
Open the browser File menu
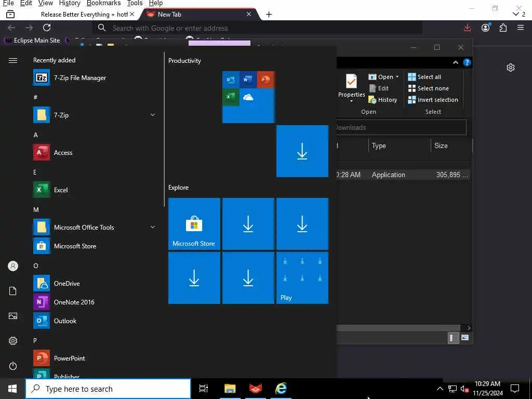point(8,3)
